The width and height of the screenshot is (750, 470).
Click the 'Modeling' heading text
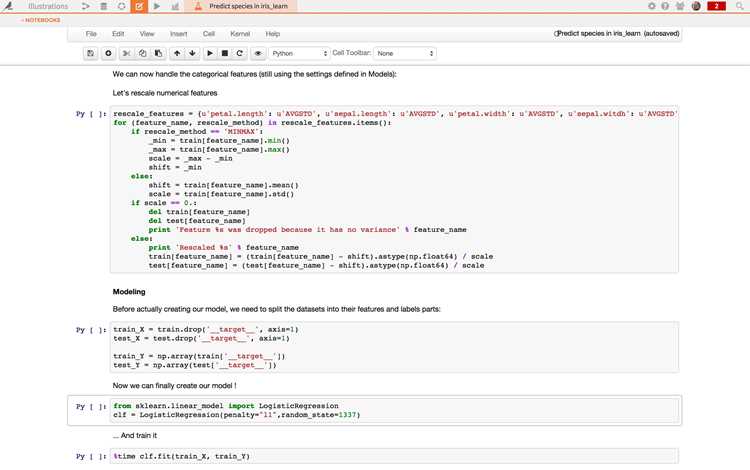[x=129, y=292]
